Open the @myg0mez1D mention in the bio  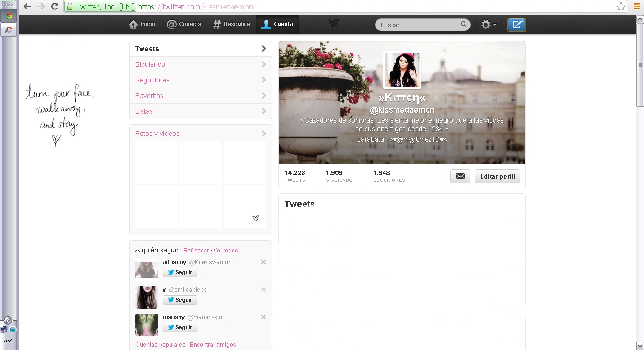tap(418, 140)
